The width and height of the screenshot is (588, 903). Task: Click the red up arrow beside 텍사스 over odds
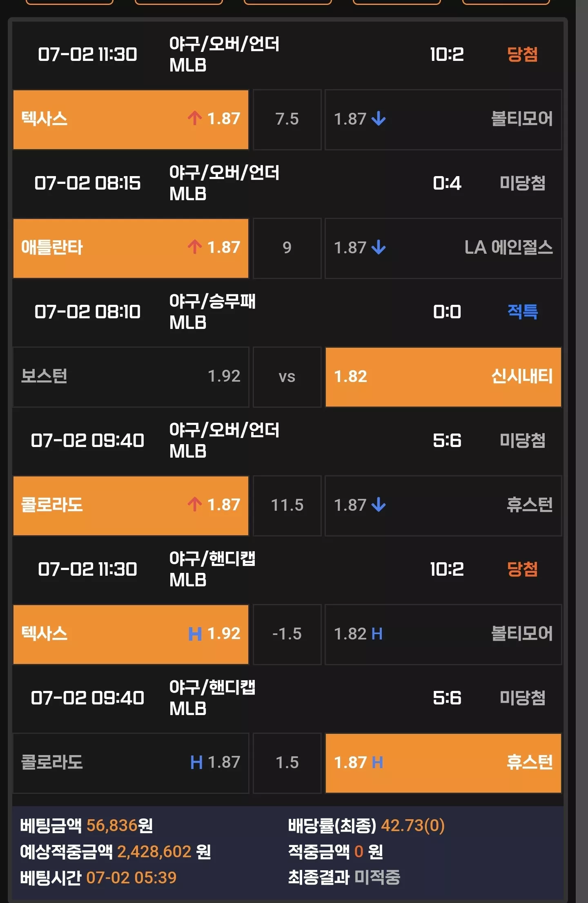pyautogui.click(x=195, y=118)
